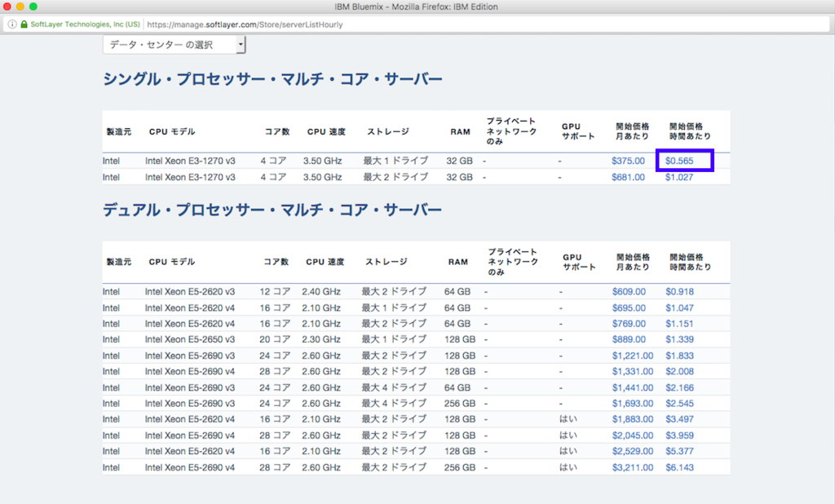The image size is (835, 504).
Task: Close the Firefox window with red button
Action: (x=7, y=7)
